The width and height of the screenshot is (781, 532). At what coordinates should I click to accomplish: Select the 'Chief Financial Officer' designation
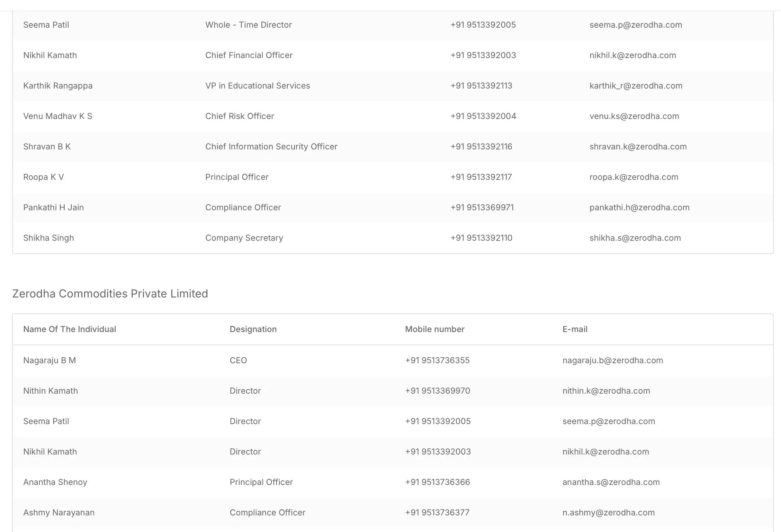click(249, 55)
